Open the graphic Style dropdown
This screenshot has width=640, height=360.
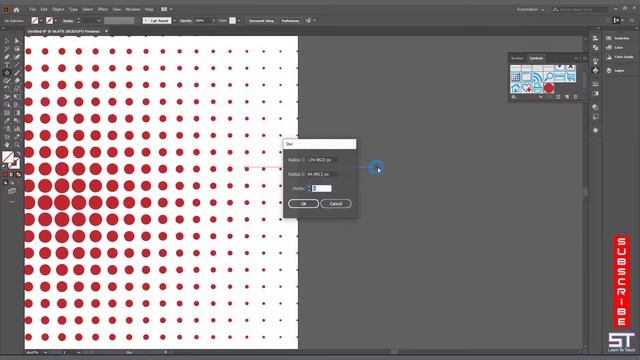(239, 20)
